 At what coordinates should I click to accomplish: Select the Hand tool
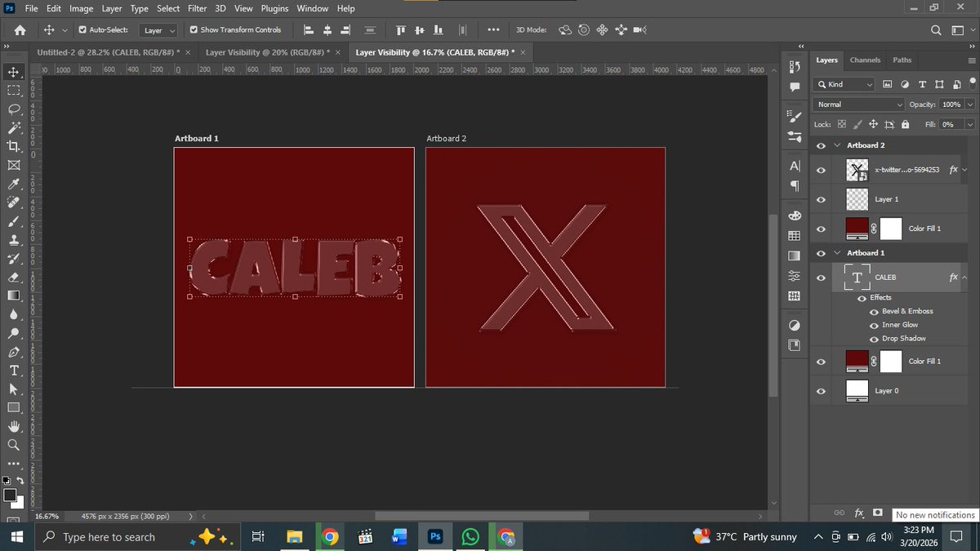coord(14,426)
